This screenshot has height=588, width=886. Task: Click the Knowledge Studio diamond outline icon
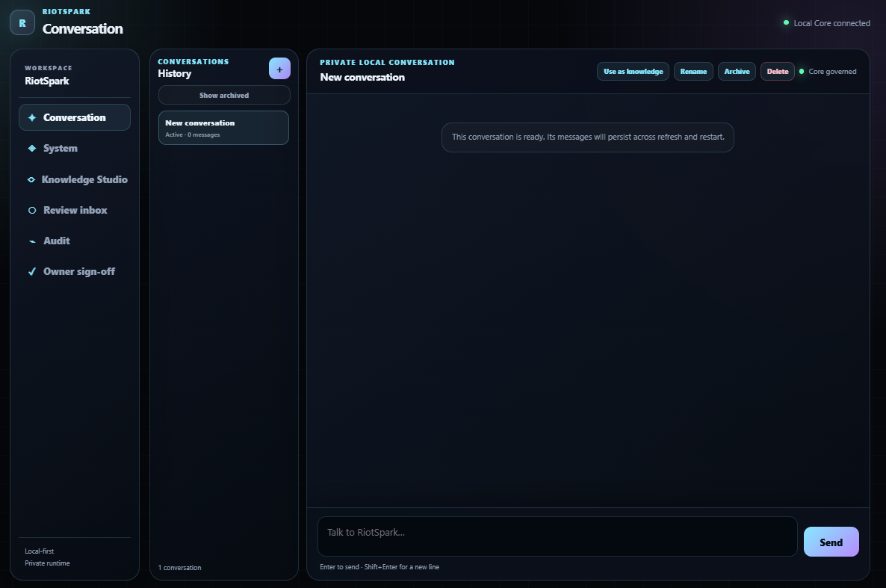[x=31, y=179]
